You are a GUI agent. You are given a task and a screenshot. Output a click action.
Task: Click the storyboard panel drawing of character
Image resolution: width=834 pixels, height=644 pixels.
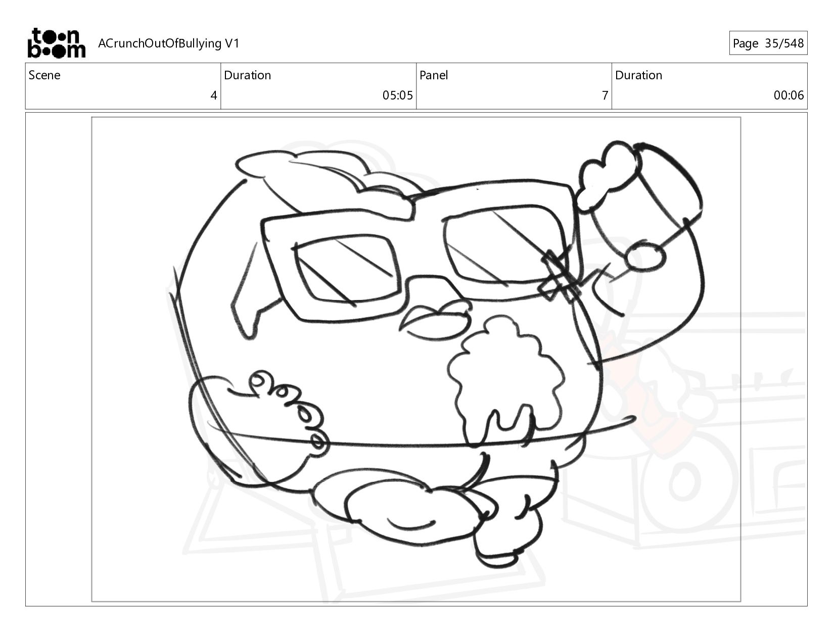pyautogui.click(x=416, y=359)
